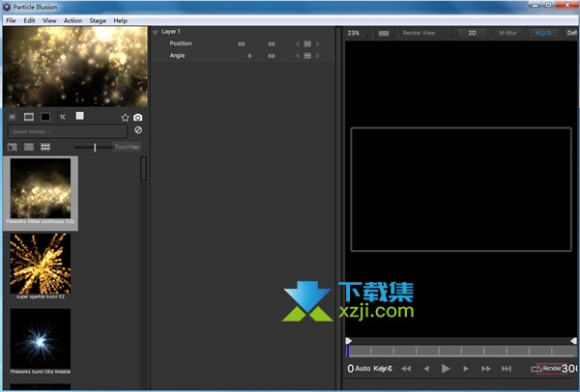Switch to grid view icon in library
580x392 pixels.
coord(45,147)
